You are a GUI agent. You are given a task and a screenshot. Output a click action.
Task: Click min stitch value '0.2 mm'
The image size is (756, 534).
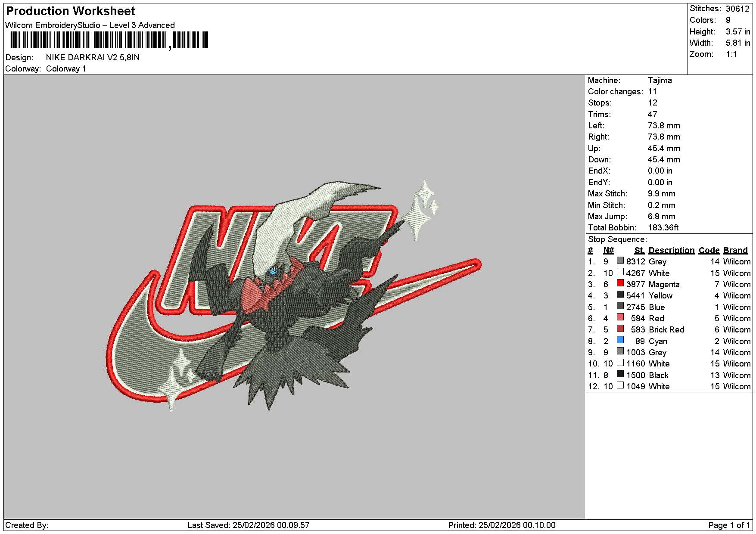[x=662, y=205]
